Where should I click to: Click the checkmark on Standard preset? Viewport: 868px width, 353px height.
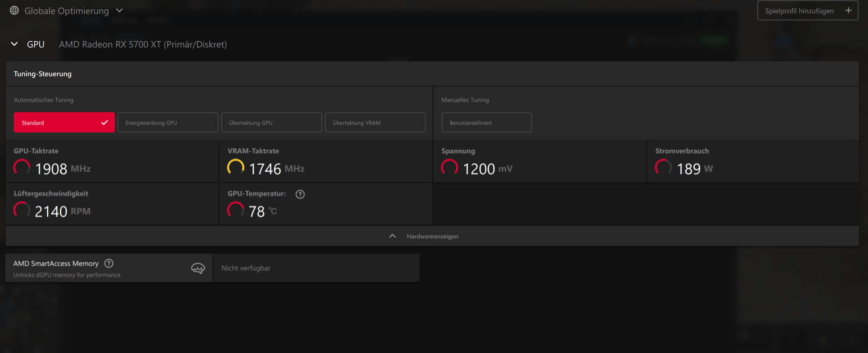pyautogui.click(x=105, y=123)
